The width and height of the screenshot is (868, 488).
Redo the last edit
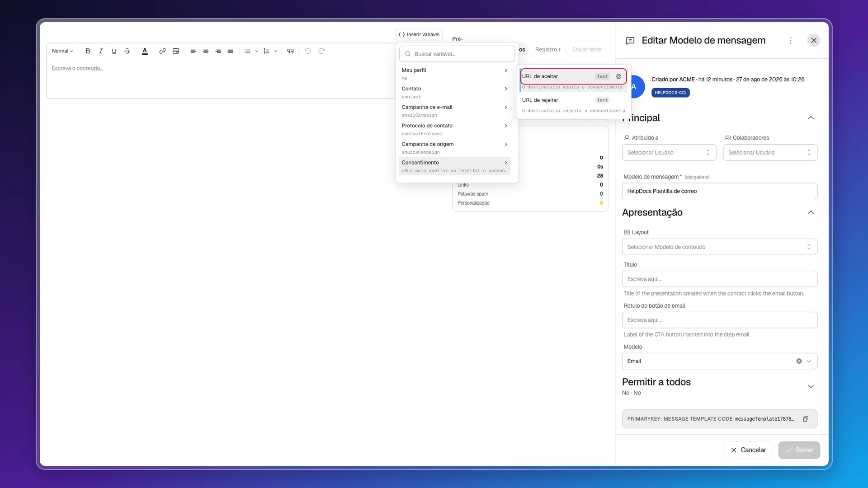tap(321, 51)
